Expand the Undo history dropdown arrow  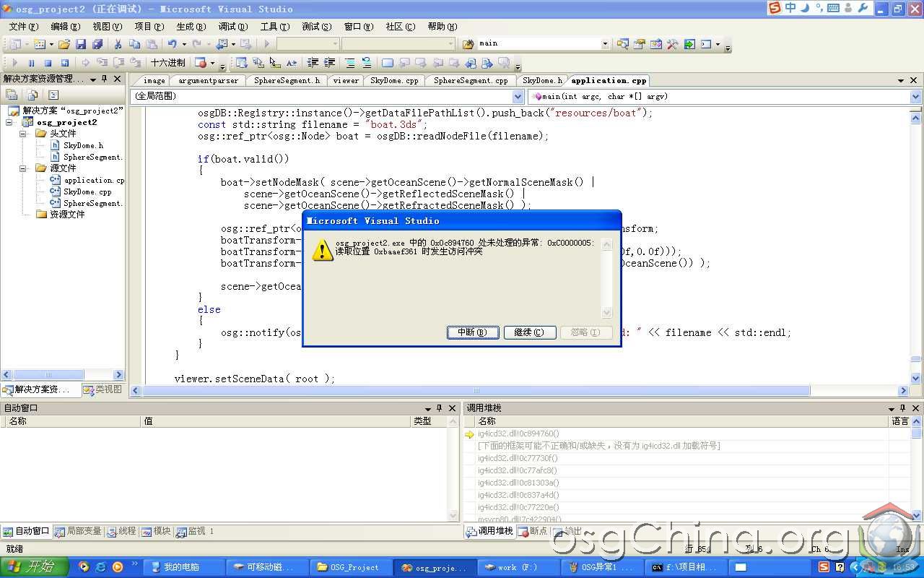(x=184, y=44)
